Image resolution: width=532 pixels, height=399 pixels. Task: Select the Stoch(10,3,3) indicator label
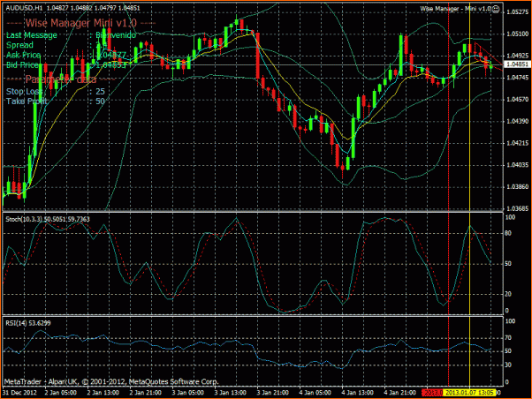48,219
